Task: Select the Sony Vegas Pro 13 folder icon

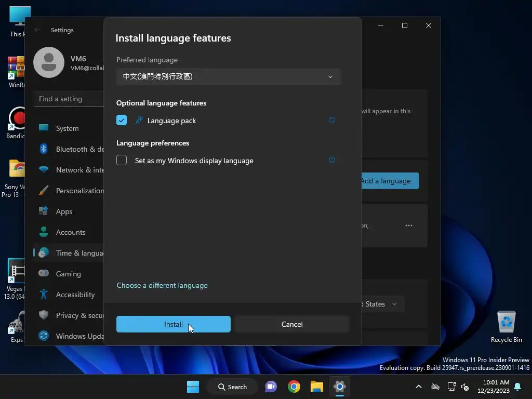Action: coord(14,179)
